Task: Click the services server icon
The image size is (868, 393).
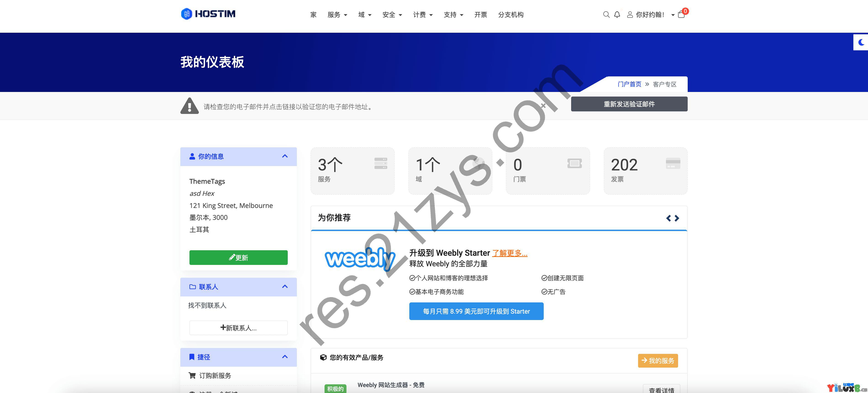Action: click(x=381, y=163)
